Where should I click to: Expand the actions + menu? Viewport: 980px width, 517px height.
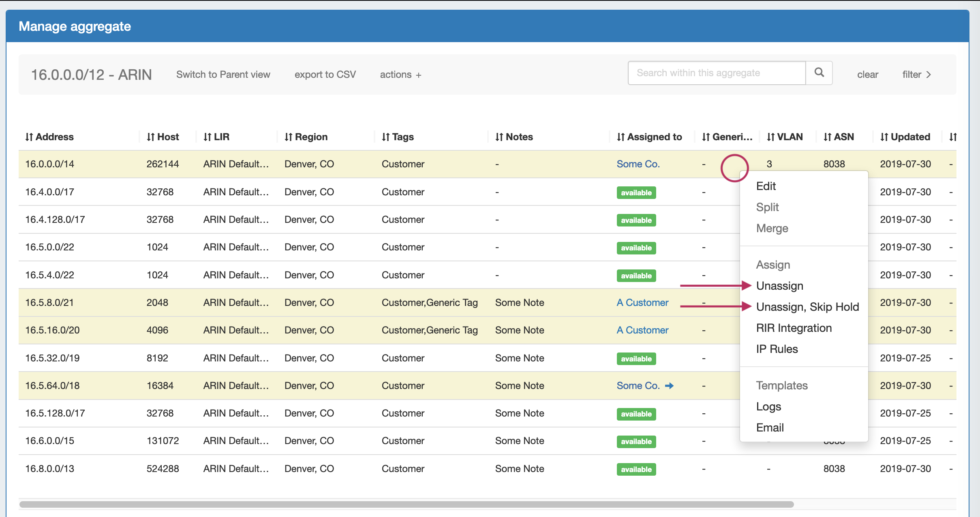coord(400,75)
